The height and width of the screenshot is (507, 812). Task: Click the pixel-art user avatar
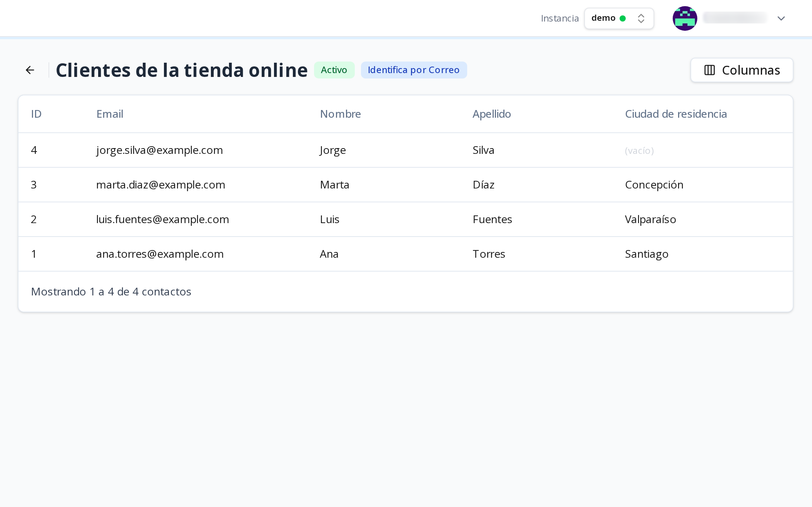[x=685, y=18]
